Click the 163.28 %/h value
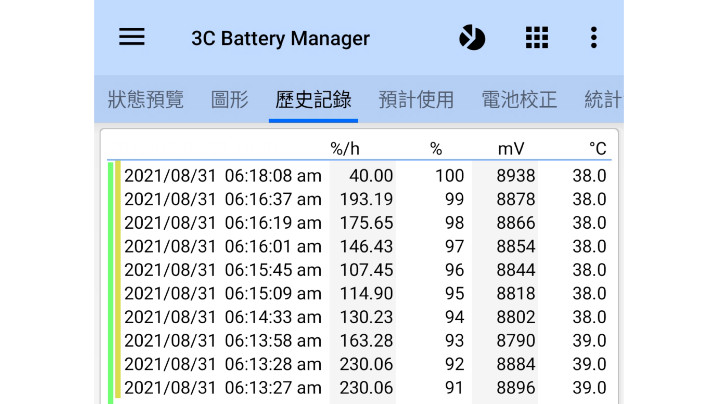Viewport: 718px width, 404px height. pos(366,340)
